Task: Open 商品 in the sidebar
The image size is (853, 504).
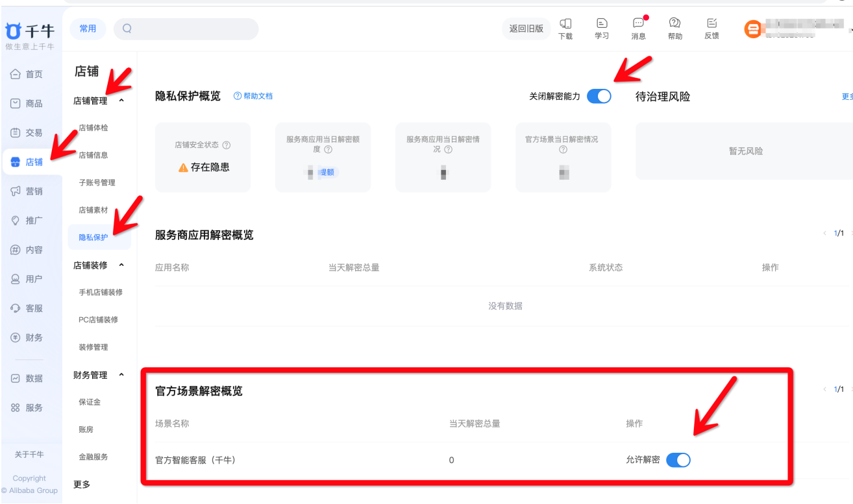Action: click(x=27, y=104)
